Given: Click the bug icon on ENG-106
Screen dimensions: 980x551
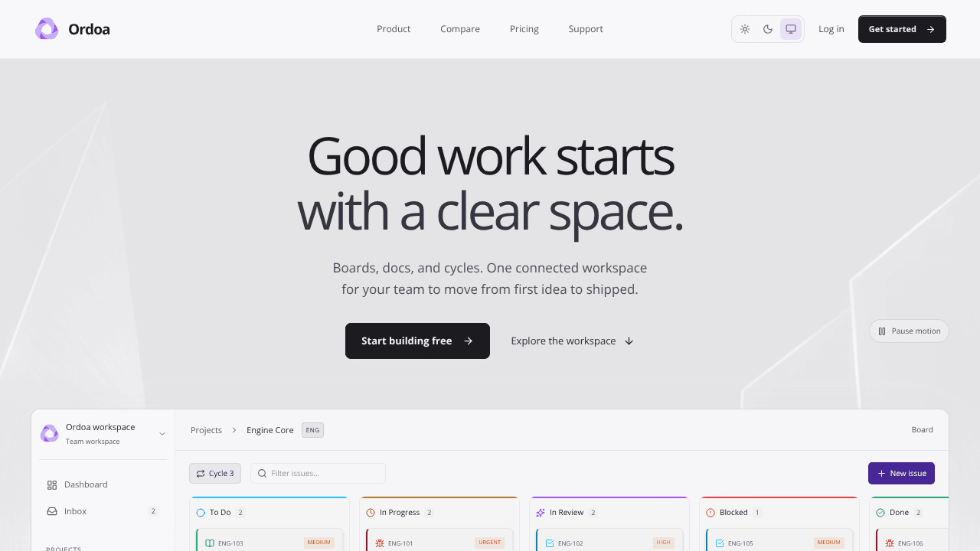Looking at the screenshot, I should (890, 543).
